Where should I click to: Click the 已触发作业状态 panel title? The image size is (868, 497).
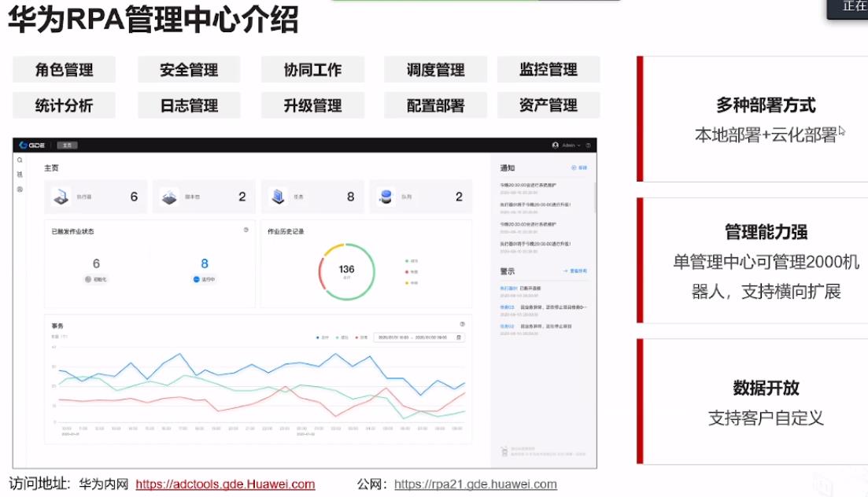[72, 231]
